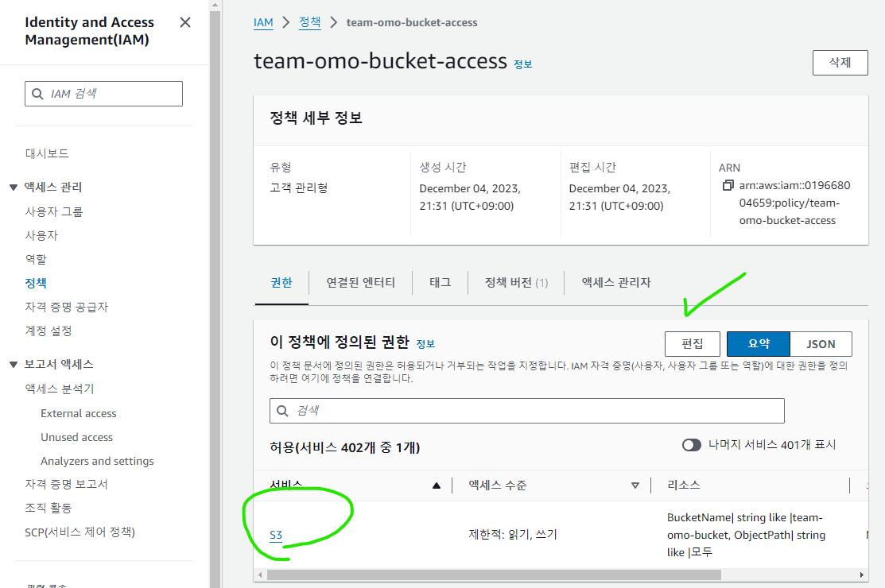Click the 리소스 column header
Viewport: 885px width, 588px height.
pyautogui.click(x=684, y=485)
